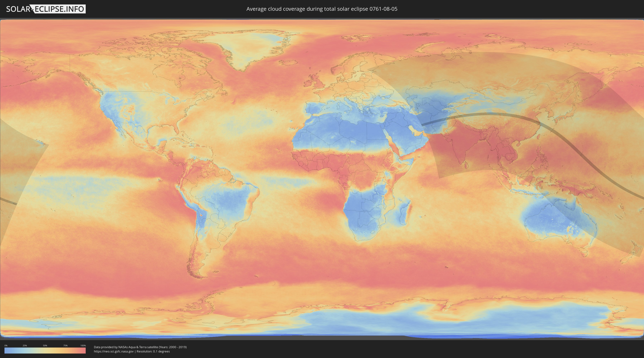
Task: Click the neo.sci.gsfc.nasa.gov URL text
Action: [114, 352]
